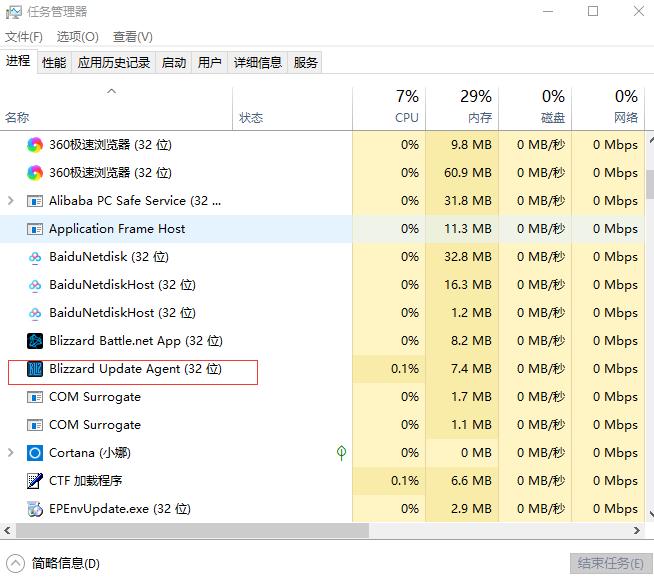654x580 pixels.
Task: Select the Blizzard Update Agent (32 位) row
Action: coord(322,369)
